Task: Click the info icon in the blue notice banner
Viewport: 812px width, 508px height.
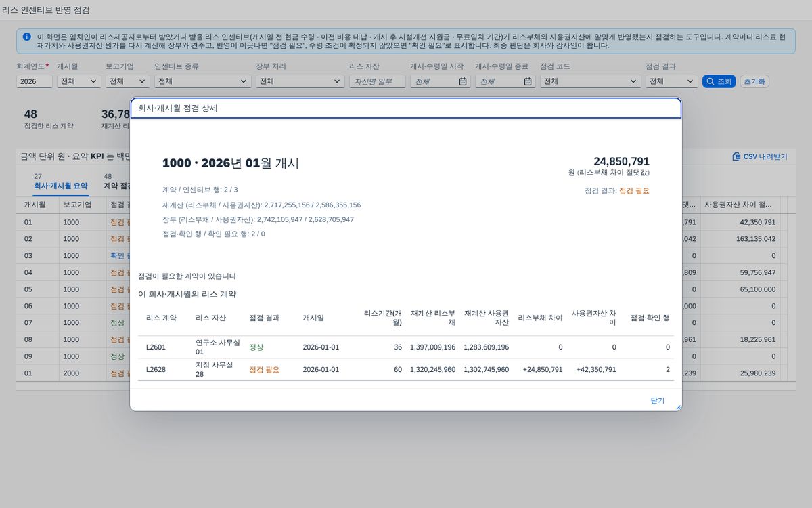Action: point(26,37)
